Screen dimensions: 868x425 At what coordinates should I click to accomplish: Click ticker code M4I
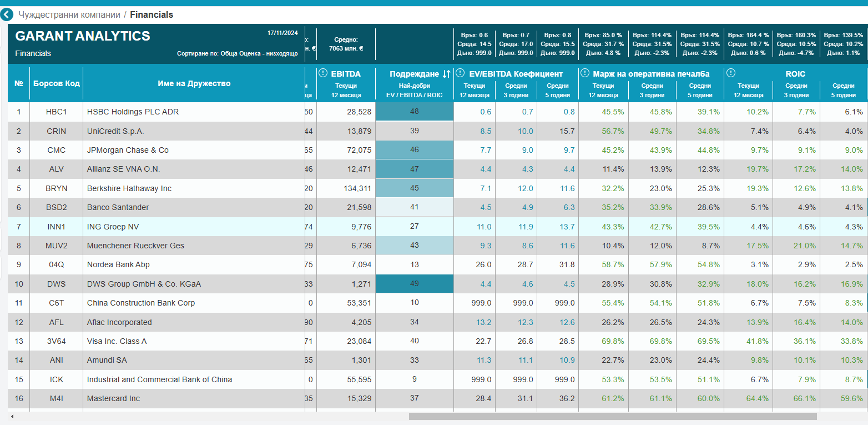56,398
